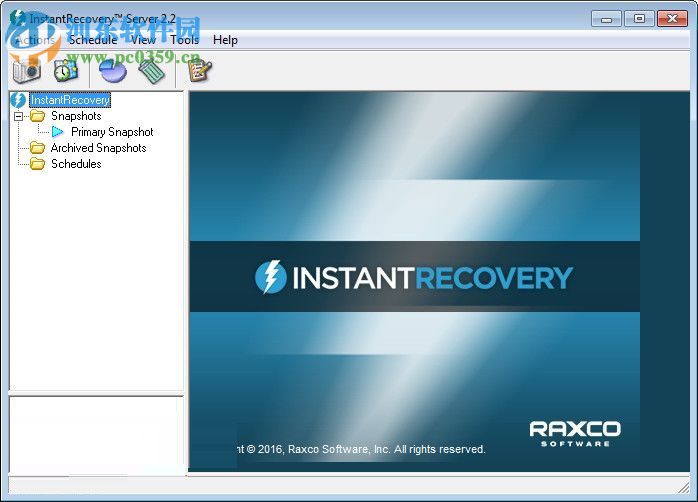Click the window resize grip in the status bar
This screenshot has width=698, height=502.
pos(684,487)
